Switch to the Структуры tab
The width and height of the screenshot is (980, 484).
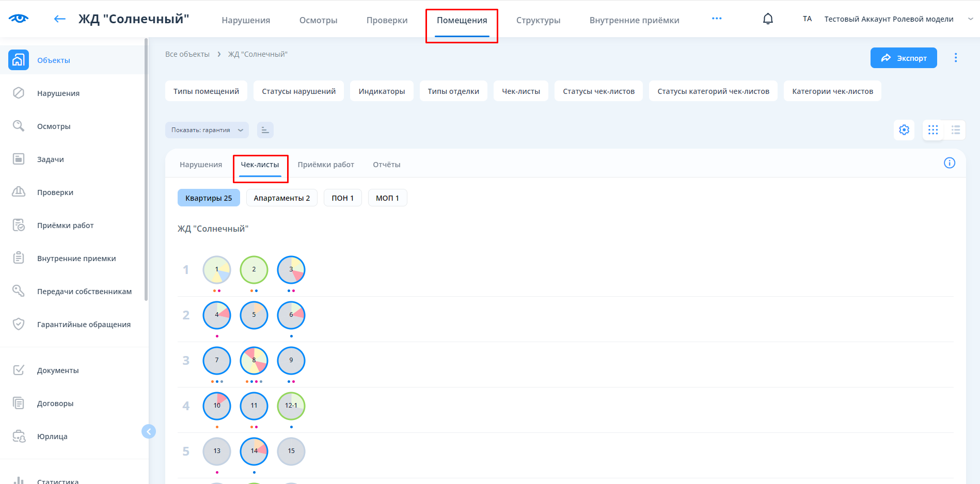(538, 20)
